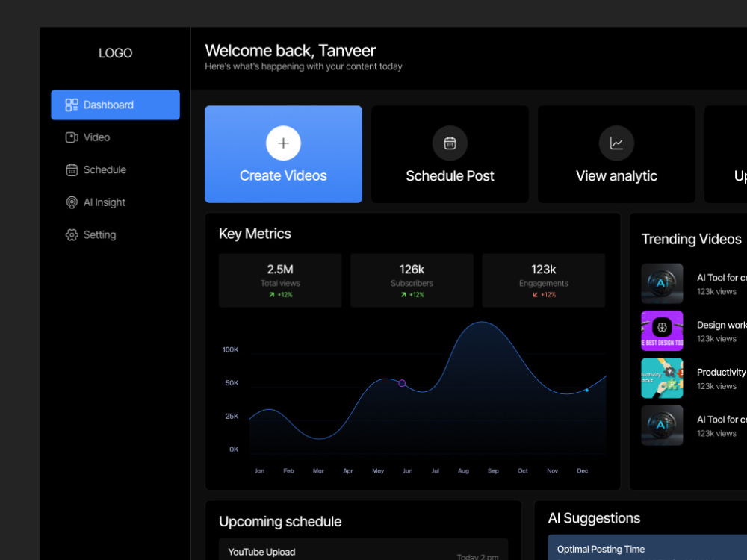Click the Jun month label on chart
Image resolution: width=747 pixels, height=560 pixels.
(408, 471)
